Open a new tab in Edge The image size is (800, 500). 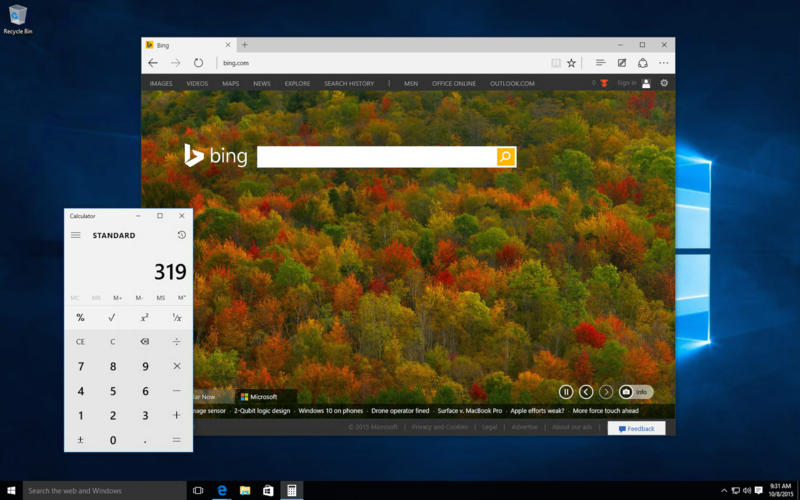pyautogui.click(x=245, y=44)
